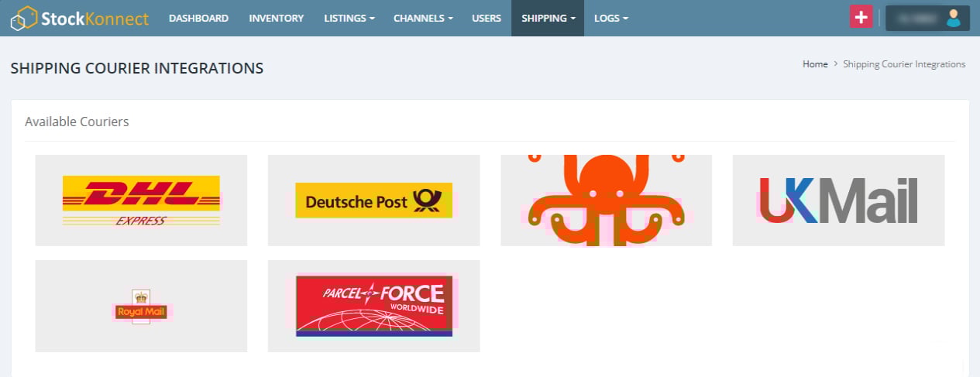The width and height of the screenshot is (980, 377).
Task: Expand the Logs dropdown menu
Action: (611, 18)
